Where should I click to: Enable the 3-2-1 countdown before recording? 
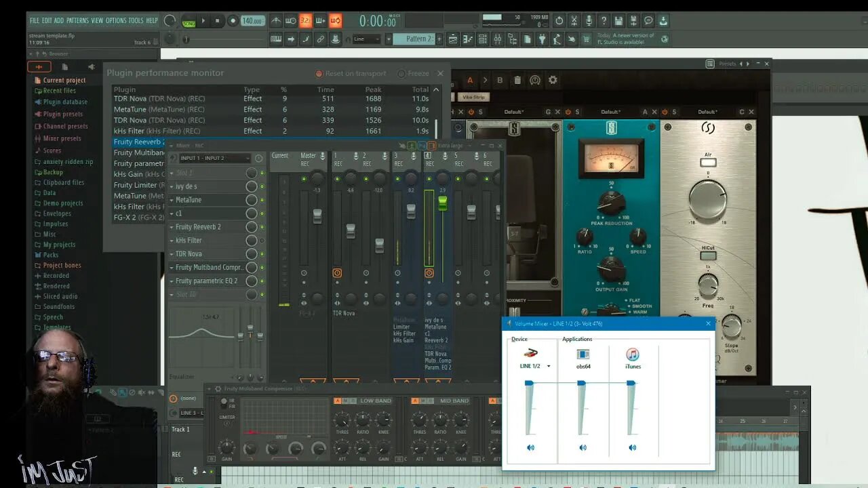point(305,21)
